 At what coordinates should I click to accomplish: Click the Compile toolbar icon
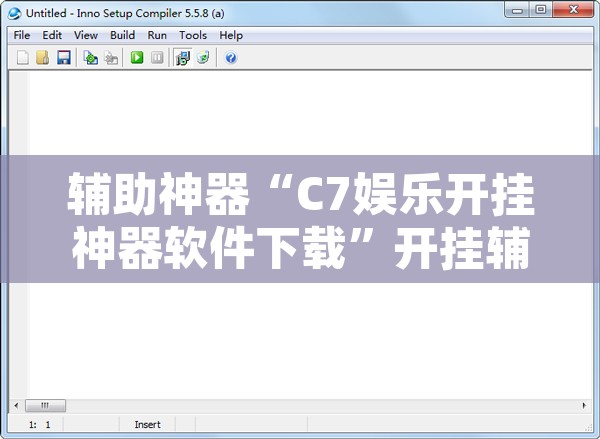pos(91,58)
